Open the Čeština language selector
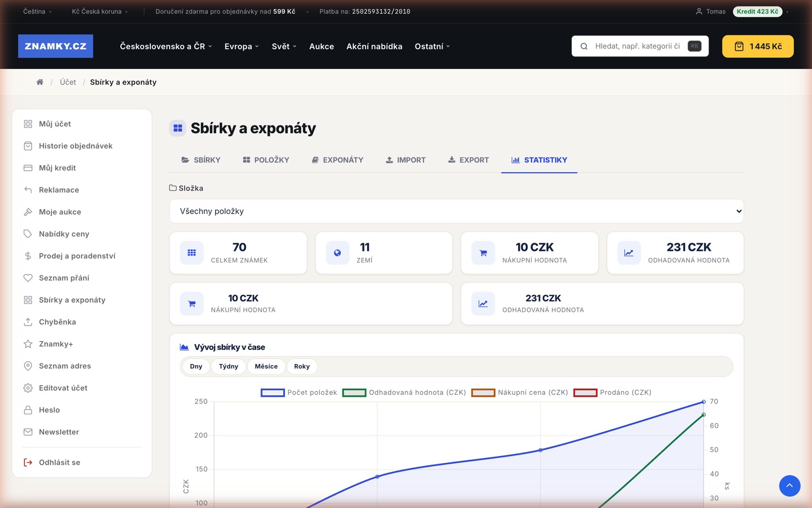The height and width of the screenshot is (508, 812). (37, 11)
